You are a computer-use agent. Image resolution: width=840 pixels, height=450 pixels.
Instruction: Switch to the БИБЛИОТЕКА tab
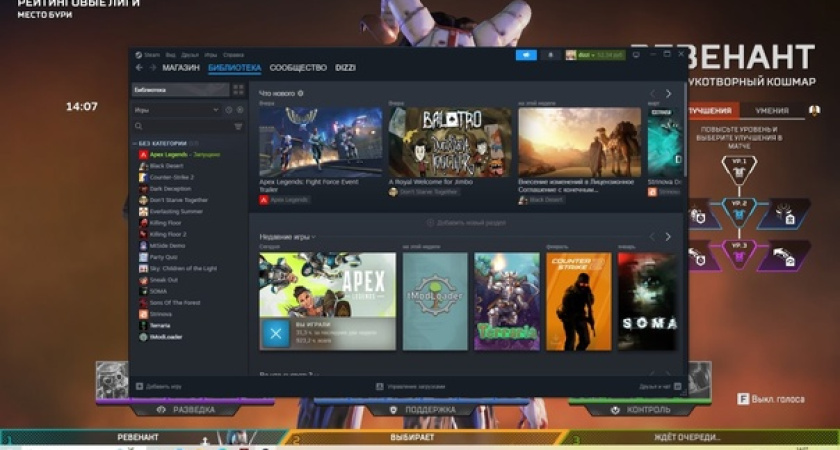pos(235,68)
